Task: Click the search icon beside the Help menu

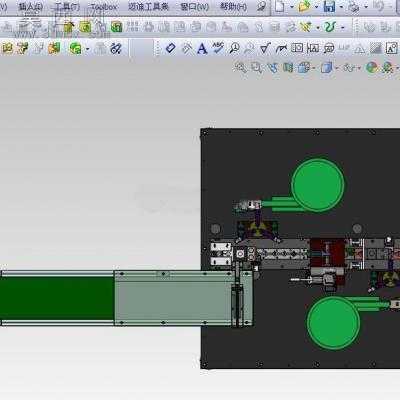Action: coord(262,6)
